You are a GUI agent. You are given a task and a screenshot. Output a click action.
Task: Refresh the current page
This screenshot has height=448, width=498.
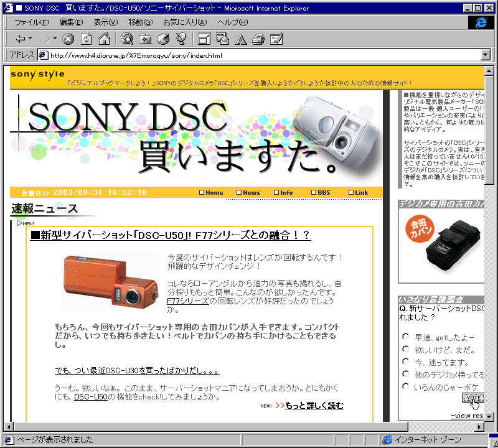[86, 39]
